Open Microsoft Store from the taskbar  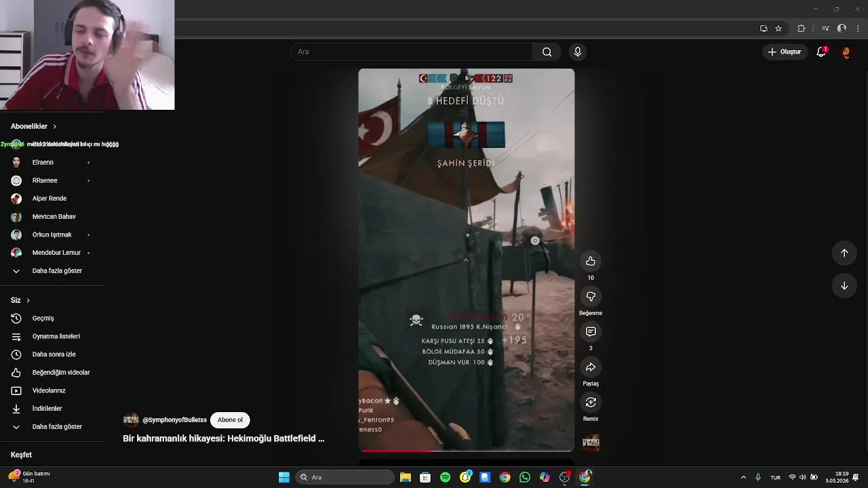tap(425, 477)
